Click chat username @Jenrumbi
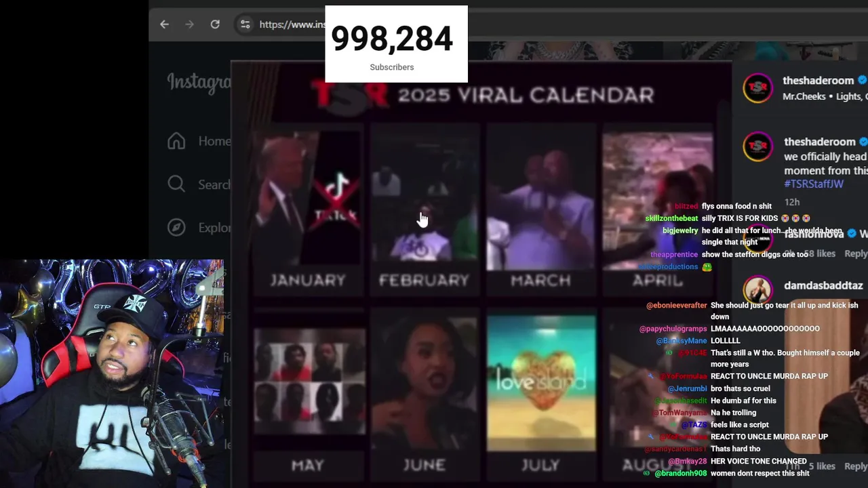Screen dimensions: 868x488 click(x=688, y=388)
